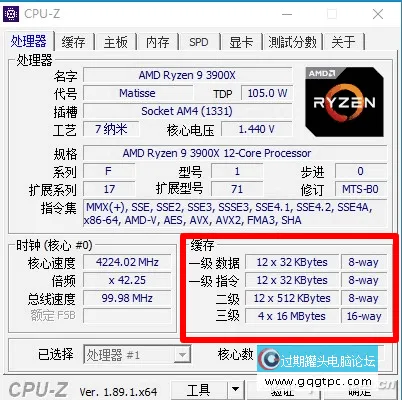Image resolution: width=402 pixels, height=400 pixels.
Task: Go to the SPD tab
Action: pos(199,42)
